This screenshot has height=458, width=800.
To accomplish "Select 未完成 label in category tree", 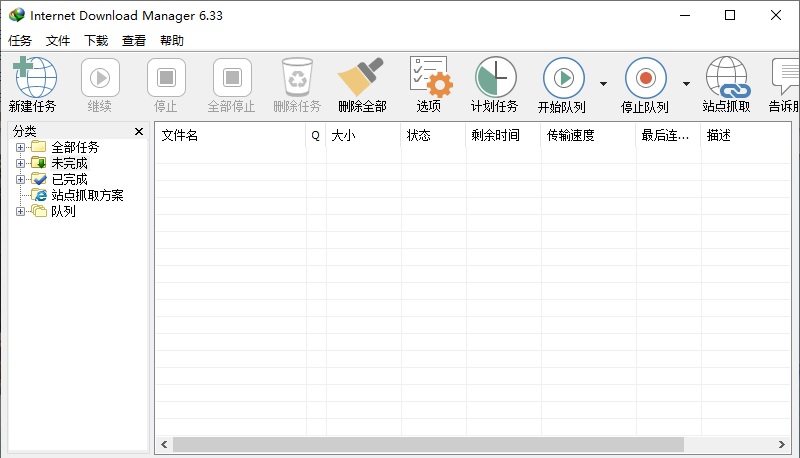I will [69, 163].
